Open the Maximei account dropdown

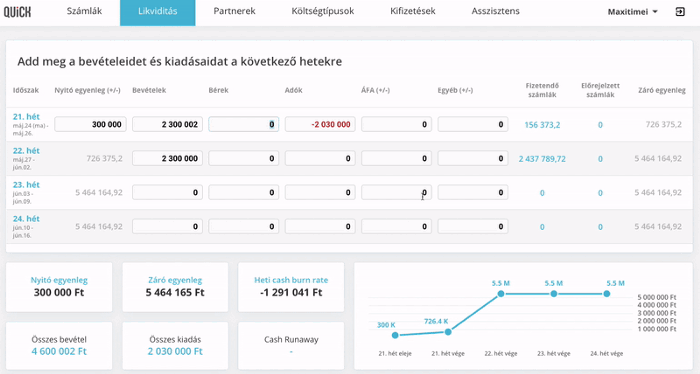tap(632, 12)
